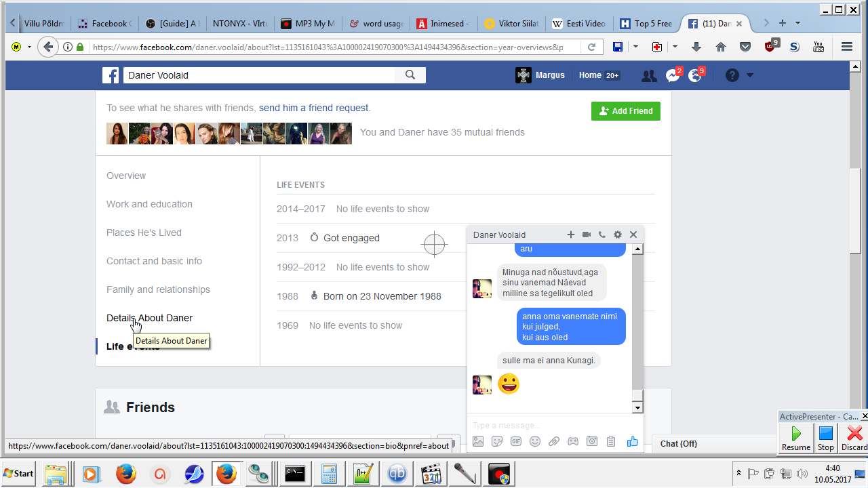Image resolution: width=868 pixels, height=488 pixels.
Task: Switch to the Top 5 Free browser tab
Action: (648, 23)
